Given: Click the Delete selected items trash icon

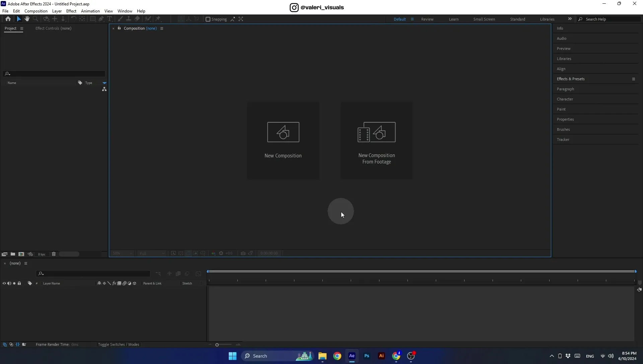Looking at the screenshot, I should (54, 254).
